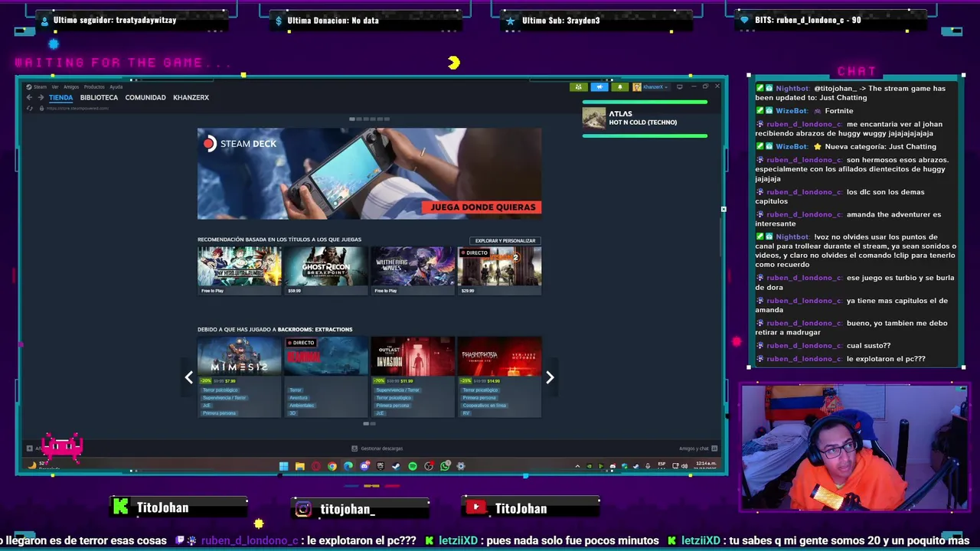This screenshot has height=551, width=980.
Task: Open Epic Games Launcher from taskbar
Action: [380, 466]
